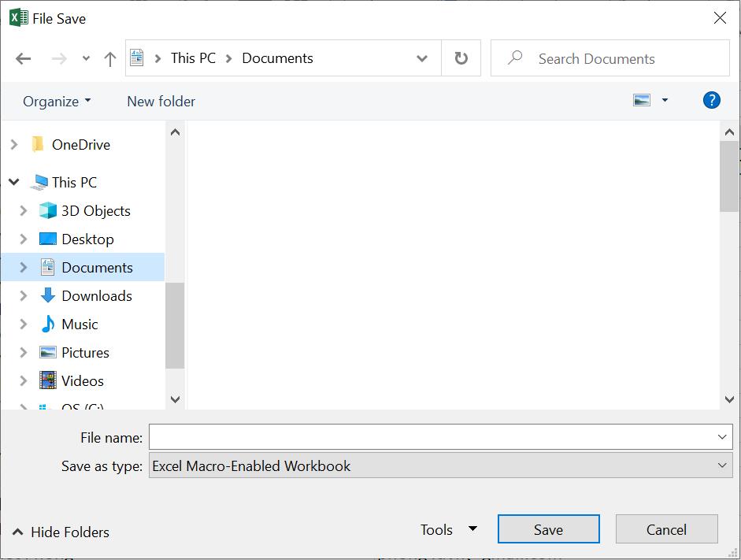This screenshot has height=560, width=741.
Task: Click the Documents icon in address bar
Action: 136,57
